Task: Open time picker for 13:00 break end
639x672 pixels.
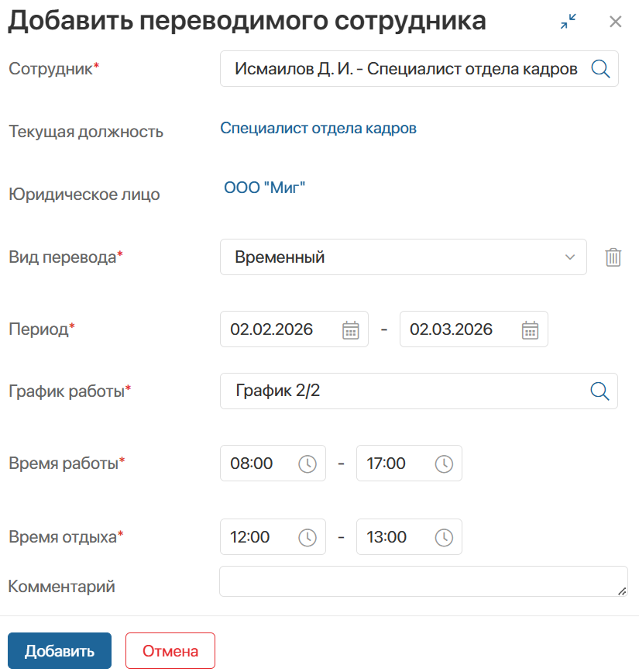Action: (444, 537)
